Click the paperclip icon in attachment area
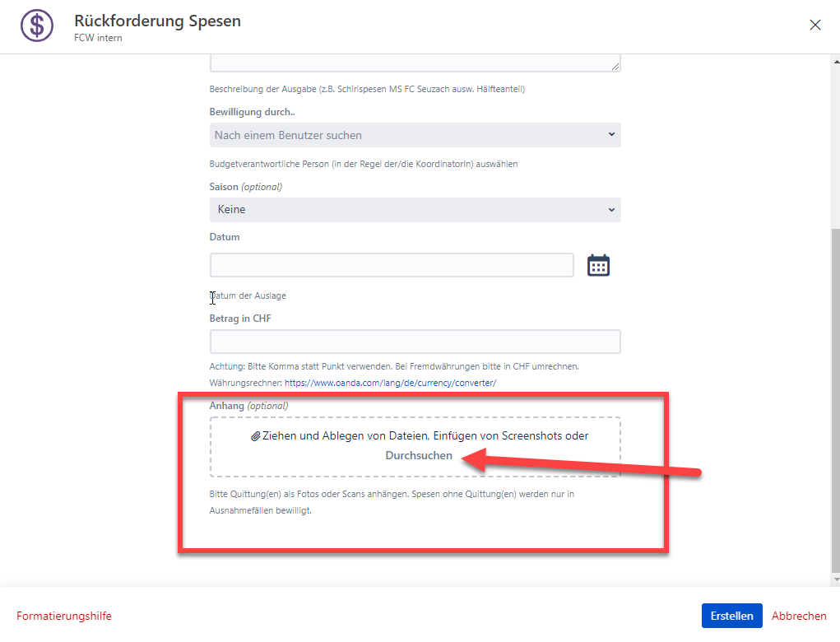 click(256, 436)
